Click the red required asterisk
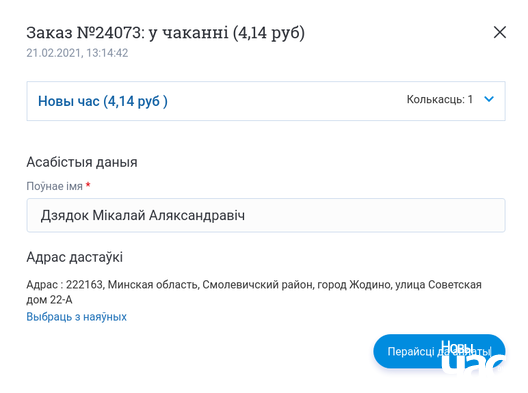The image size is (528, 393). (88, 185)
